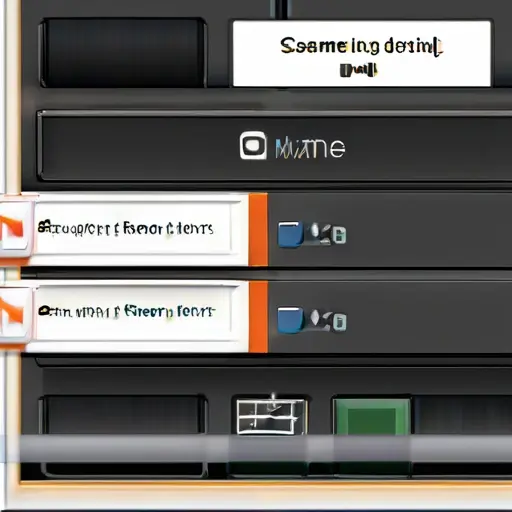The width and height of the screenshot is (512, 512).
Task: Click the black rounded button at top left
Action: [x=123, y=53]
